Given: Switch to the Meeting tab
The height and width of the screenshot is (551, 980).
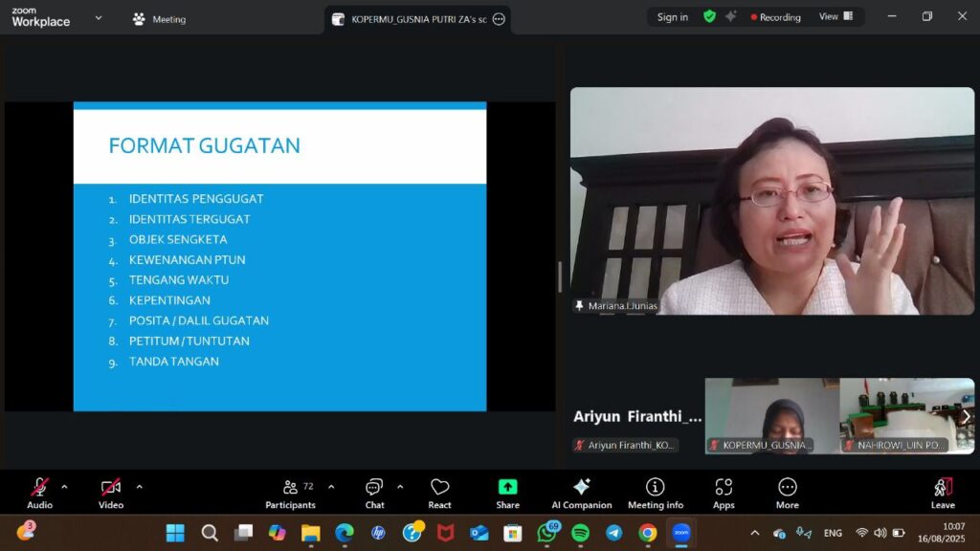Looking at the screenshot, I should tap(160, 19).
